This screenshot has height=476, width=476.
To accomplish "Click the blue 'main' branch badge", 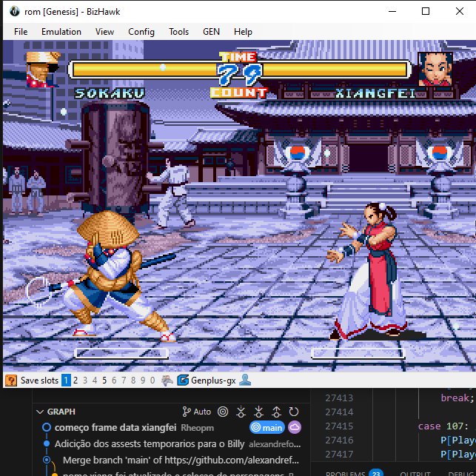I will 267,427.
